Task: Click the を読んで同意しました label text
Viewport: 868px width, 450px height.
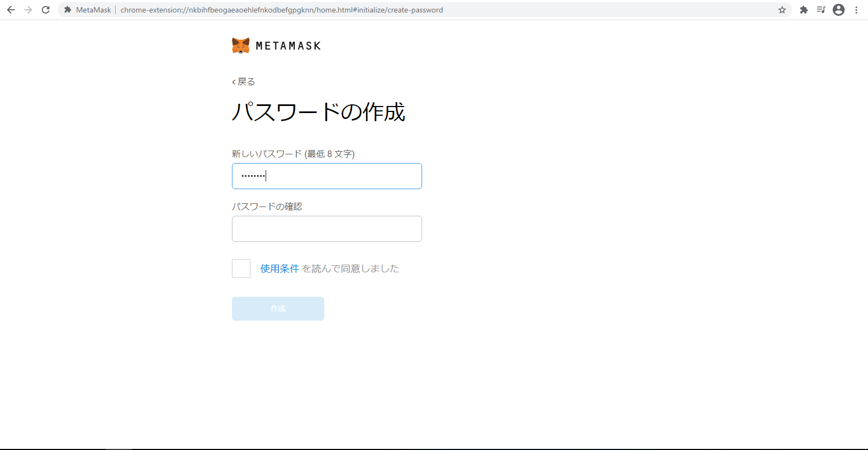Action: pyautogui.click(x=351, y=268)
